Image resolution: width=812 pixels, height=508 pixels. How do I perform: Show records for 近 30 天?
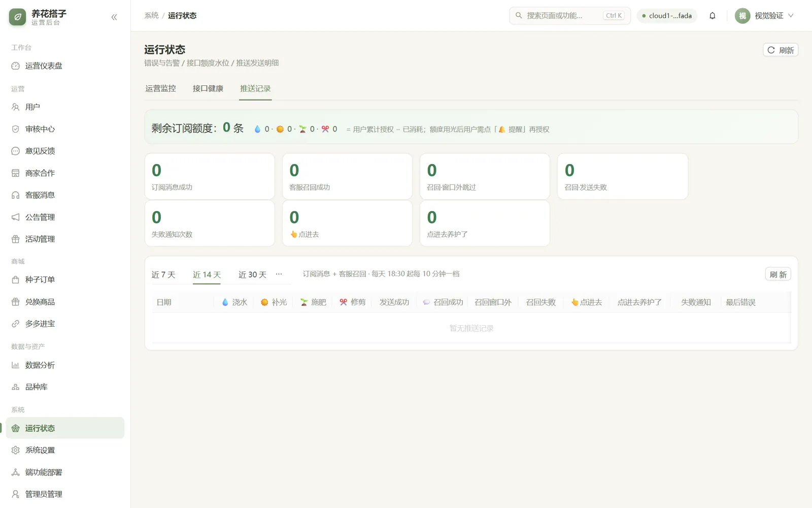point(253,275)
